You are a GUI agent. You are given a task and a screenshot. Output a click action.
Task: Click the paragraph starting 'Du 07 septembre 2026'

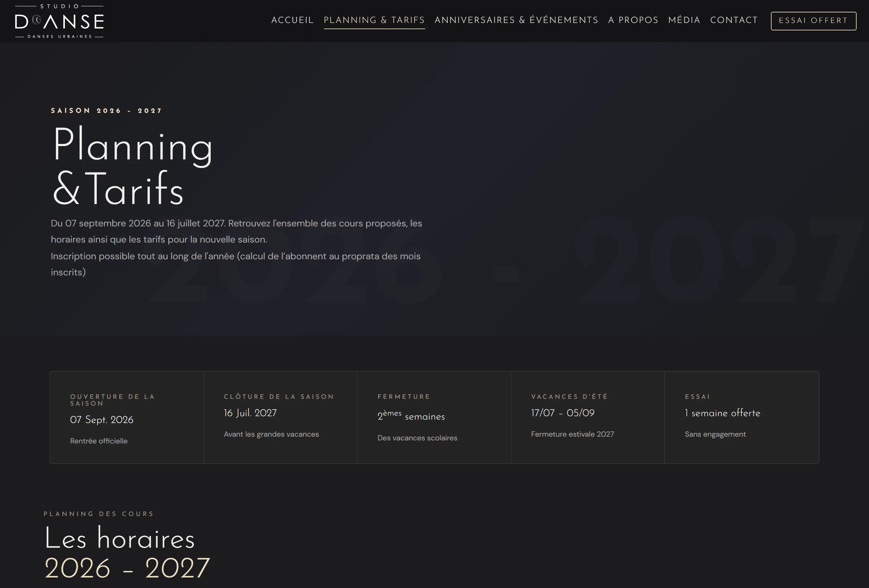(236, 231)
